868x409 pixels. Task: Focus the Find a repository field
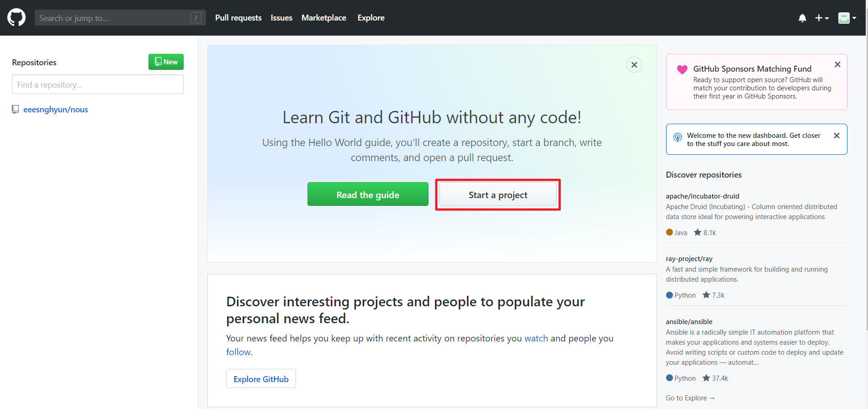(x=98, y=84)
